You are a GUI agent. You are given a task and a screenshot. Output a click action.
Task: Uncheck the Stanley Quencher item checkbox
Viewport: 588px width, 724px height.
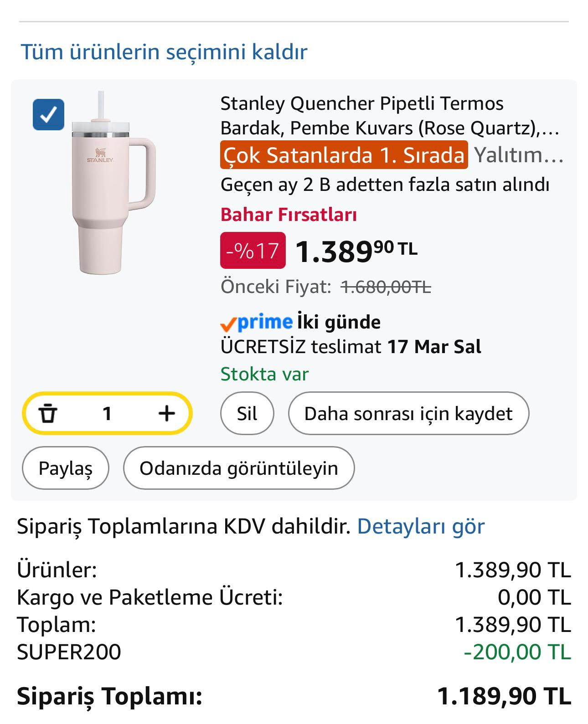(48, 114)
